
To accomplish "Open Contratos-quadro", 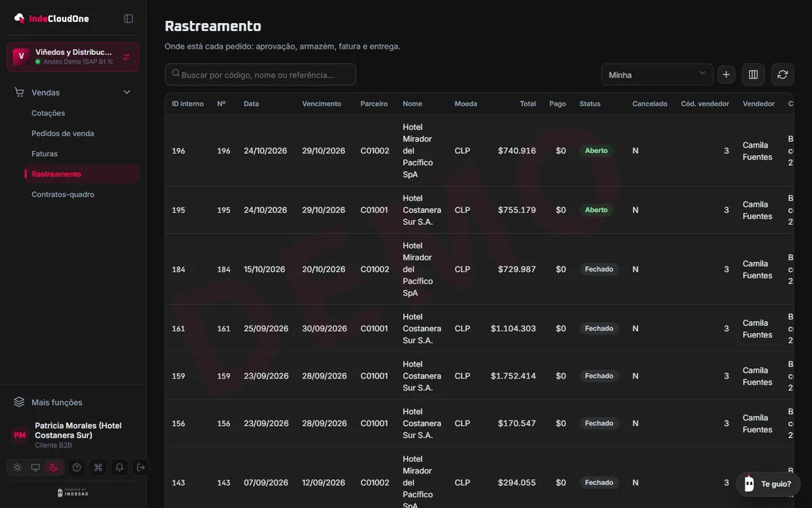I will [63, 194].
